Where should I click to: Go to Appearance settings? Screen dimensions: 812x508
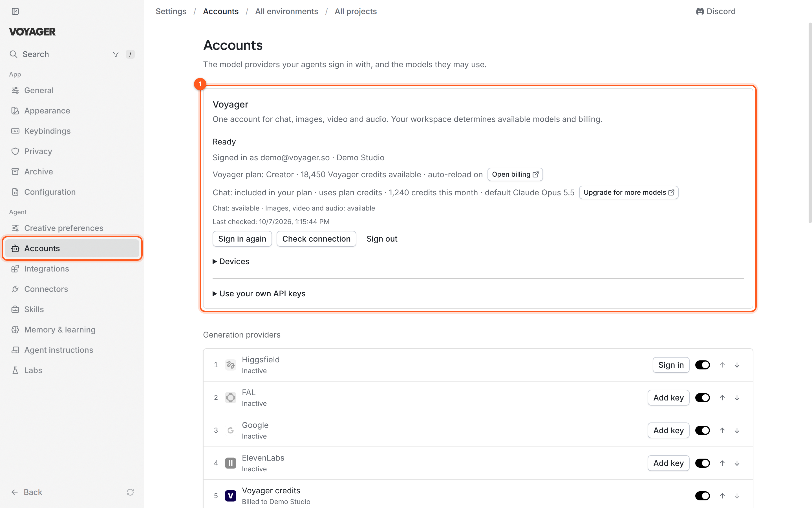coord(72,111)
